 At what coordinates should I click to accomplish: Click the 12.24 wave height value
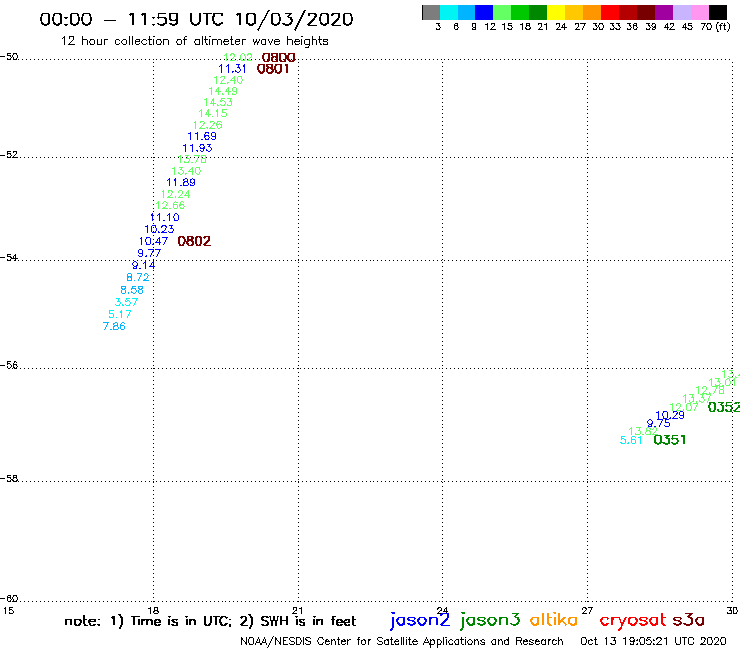pyautogui.click(x=176, y=194)
